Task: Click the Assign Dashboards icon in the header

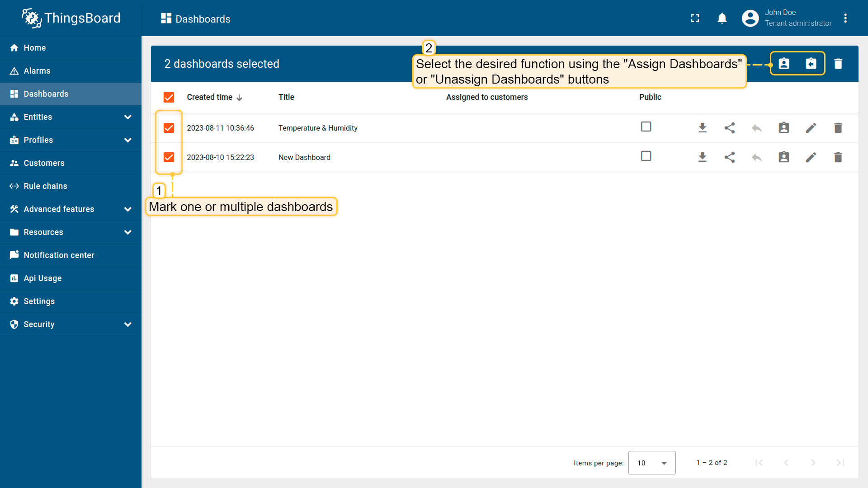Action: pos(784,64)
